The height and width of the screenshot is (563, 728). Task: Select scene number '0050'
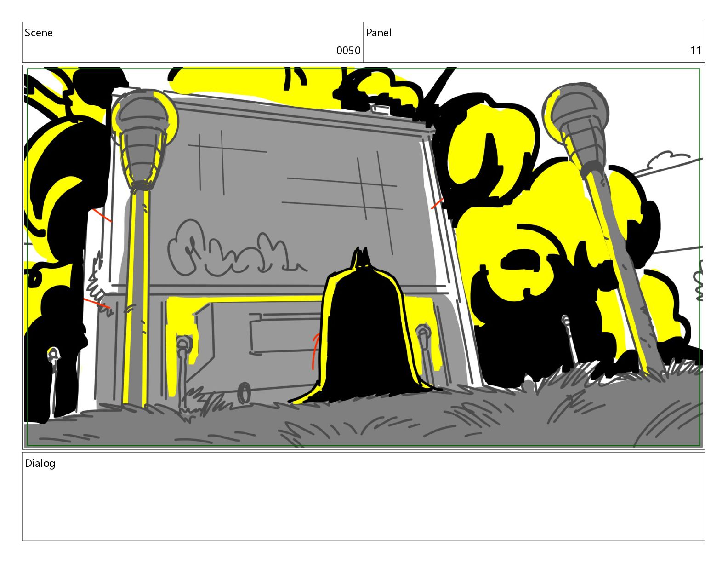tap(348, 51)
